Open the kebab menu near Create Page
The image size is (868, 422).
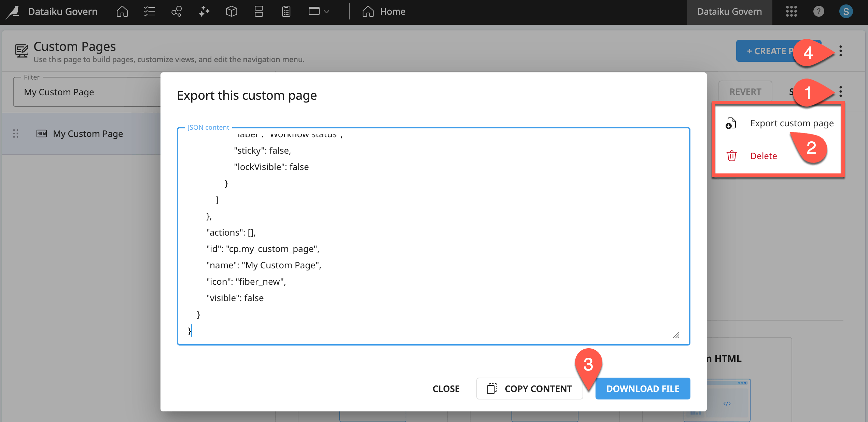[841, 51]
